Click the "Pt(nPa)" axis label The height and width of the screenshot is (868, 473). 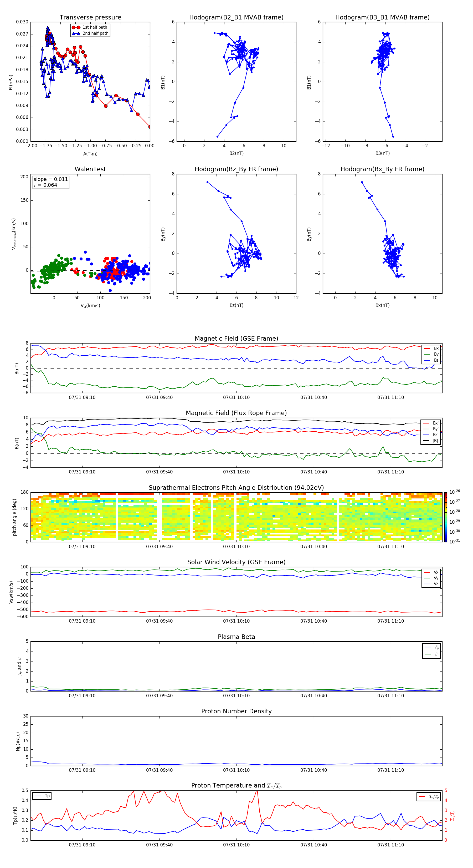point(11,82)
